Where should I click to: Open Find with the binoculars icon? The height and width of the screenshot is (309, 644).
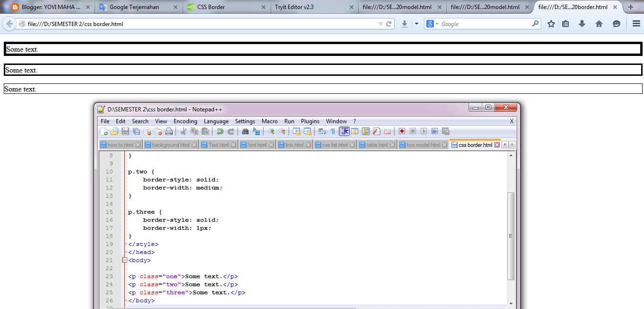click(245, 131)
